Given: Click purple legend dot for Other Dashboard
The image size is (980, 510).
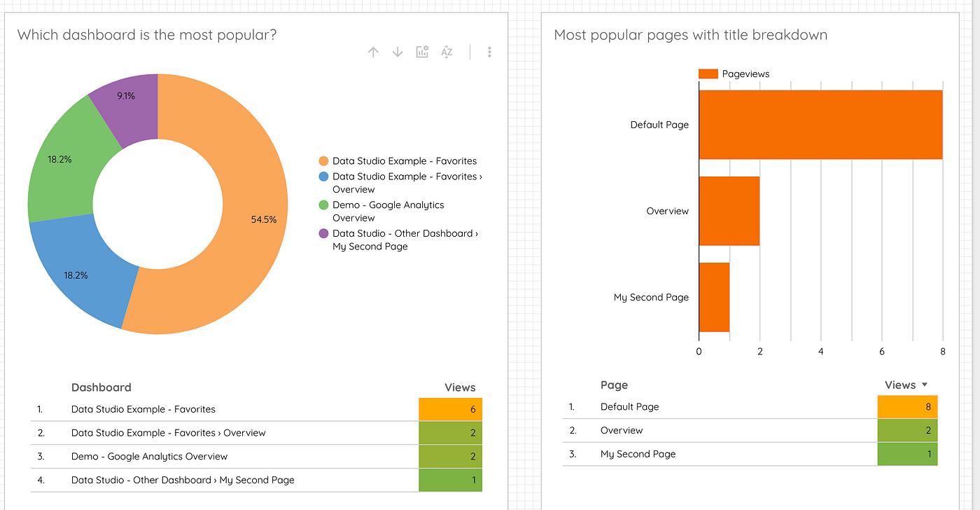Looking at the screenshot, I should coord(323,233).
